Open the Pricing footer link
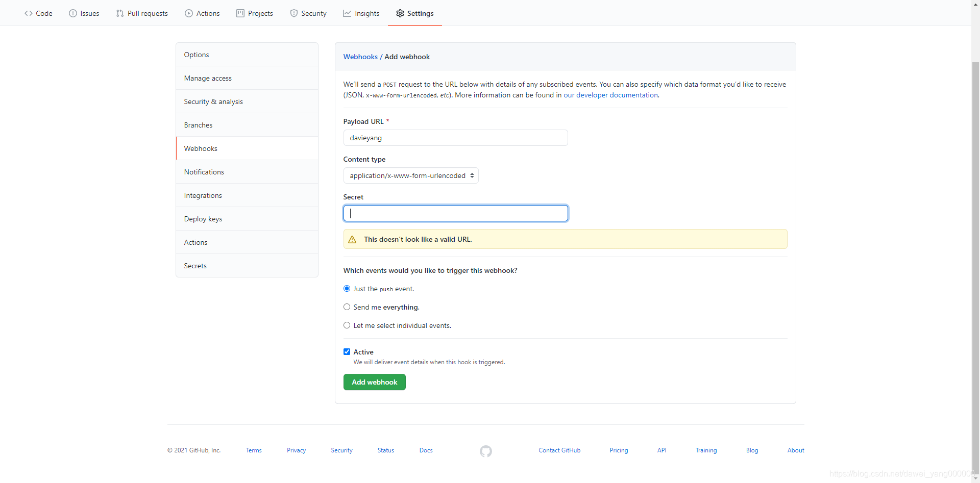This screenshot has height=483, width=980. tap(619, 450)
